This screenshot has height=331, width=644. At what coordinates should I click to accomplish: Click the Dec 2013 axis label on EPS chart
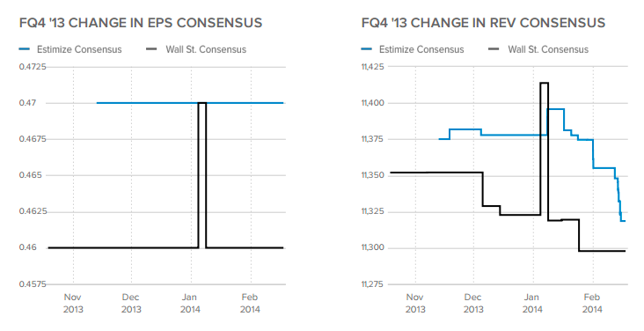click(131, 303)
